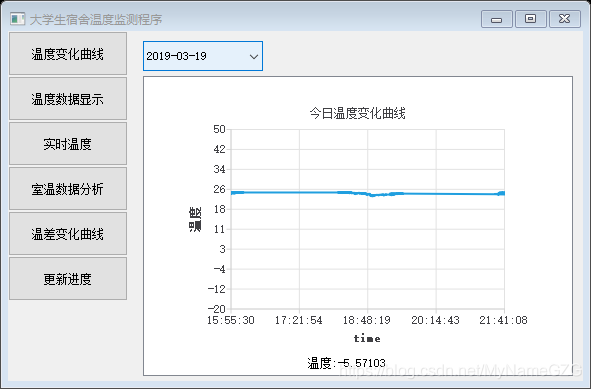Click the readout 温度:-5.57103
591x389 pixels.
(346, 363)
